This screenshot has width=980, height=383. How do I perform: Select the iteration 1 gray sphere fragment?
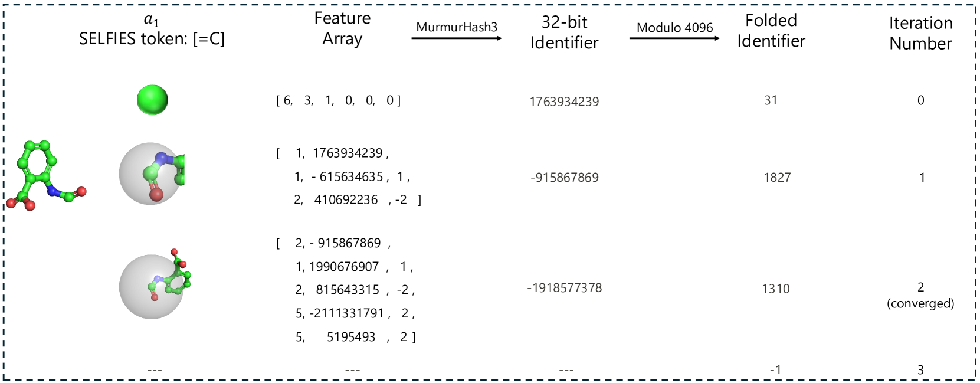pyautogui.click(x=151, y=174)
